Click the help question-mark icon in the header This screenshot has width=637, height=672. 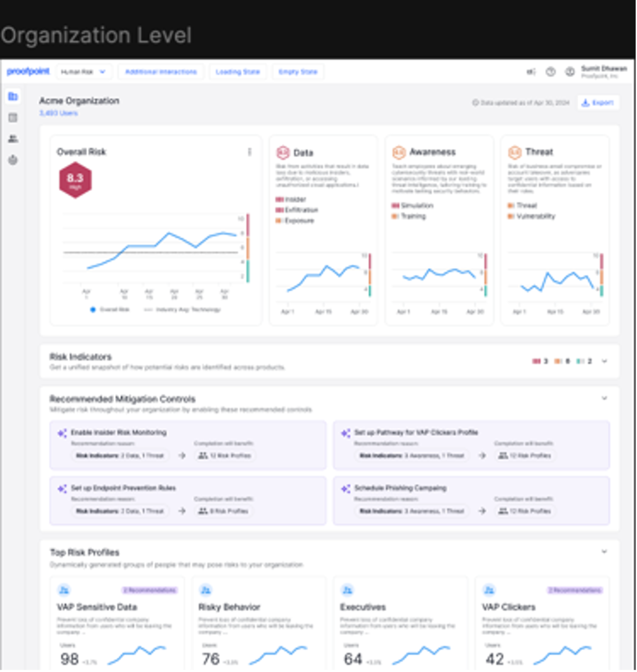[551, 72]
